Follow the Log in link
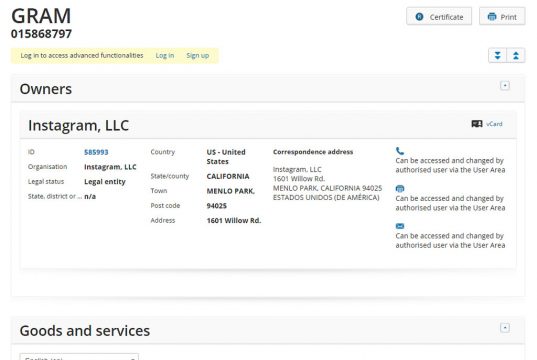The image size is (537, 360). 165,55
